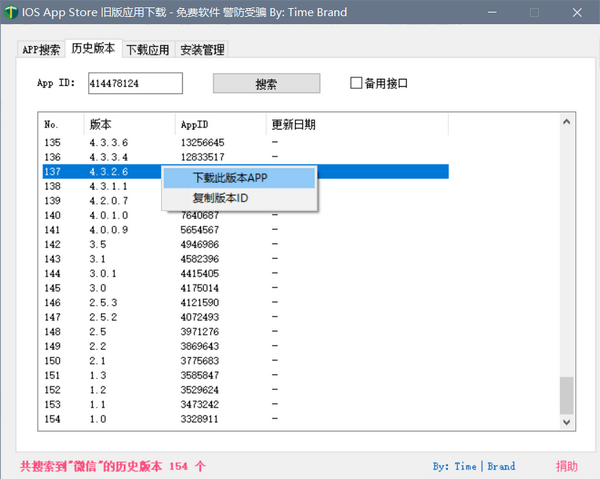Click the By: Time | Brand link
600x479 pixels.
coord(474,466)
